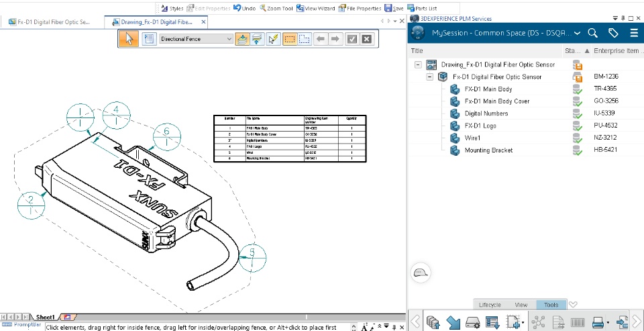Screen dimensions: 644x331
Task: Switch to the Fx-D1 Digital Fiber Optic Sensor tab
Action: (49, 22)
